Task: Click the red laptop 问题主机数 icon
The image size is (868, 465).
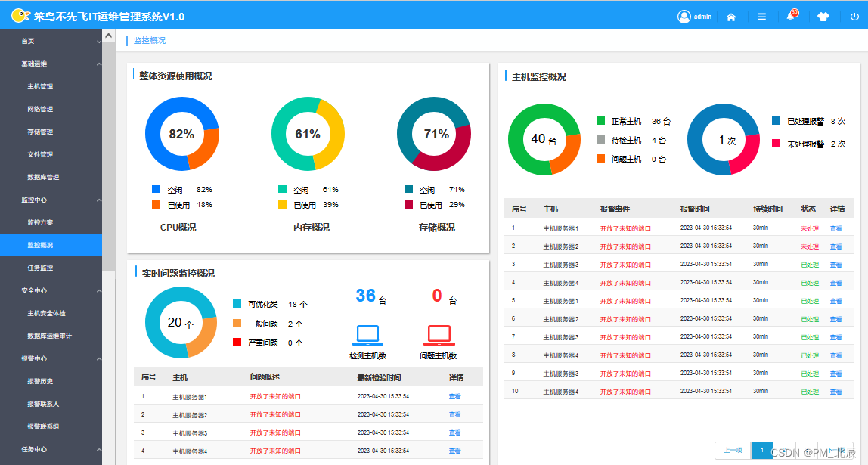Action: (439, 336)
